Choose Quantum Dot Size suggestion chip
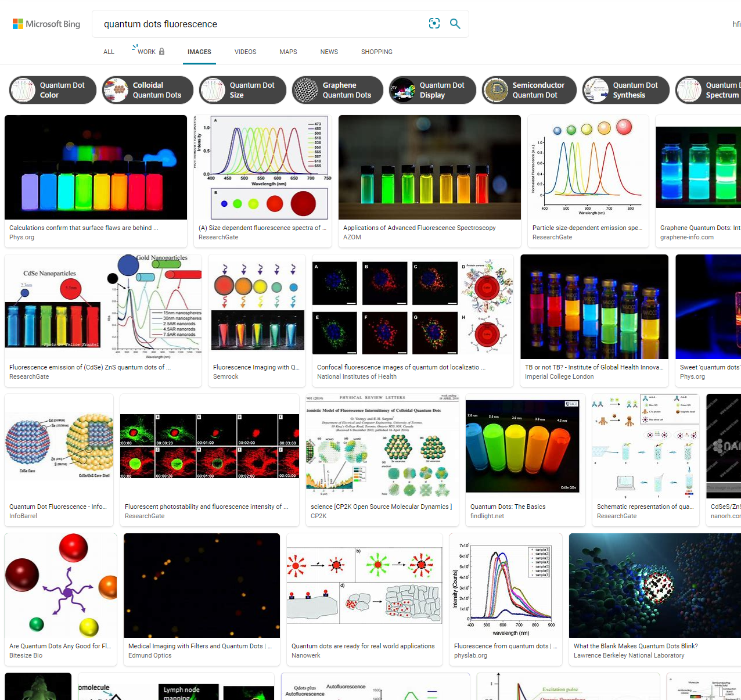The height and width of the screenshot is (700, 741). 242,90
